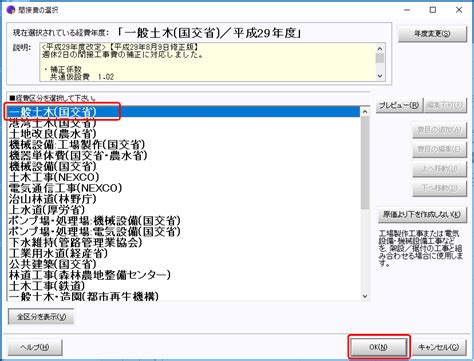Click the キャンセル(C) button
Image resolution: width=474 pixels, height=361 pixels.
(439, 347)
